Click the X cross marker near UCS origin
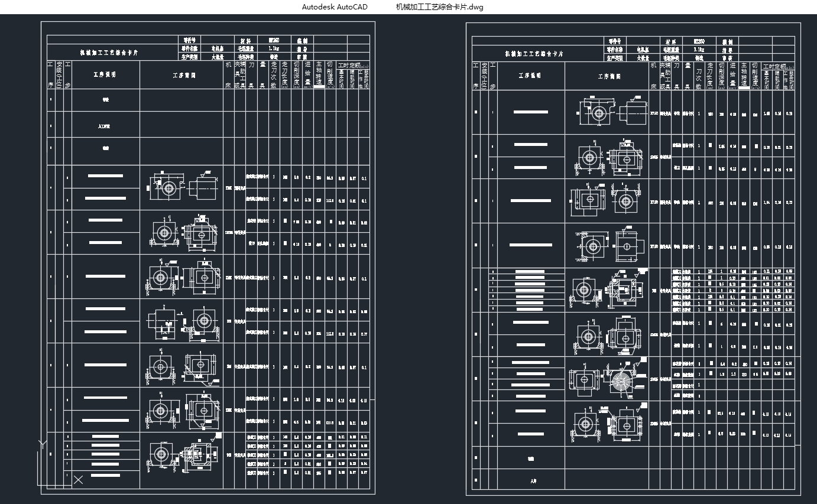This screenshot has width=817, height=504. click(x=78, y=480)
